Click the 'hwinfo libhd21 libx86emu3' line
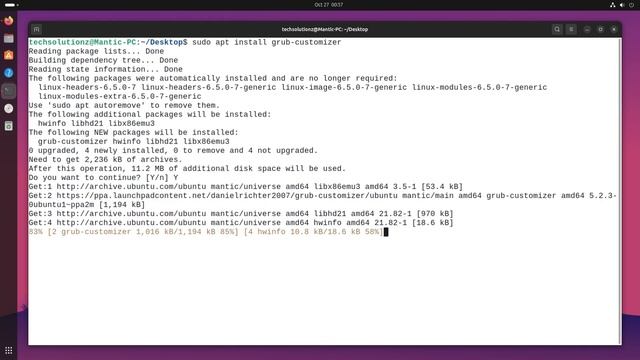 (96, 123)
